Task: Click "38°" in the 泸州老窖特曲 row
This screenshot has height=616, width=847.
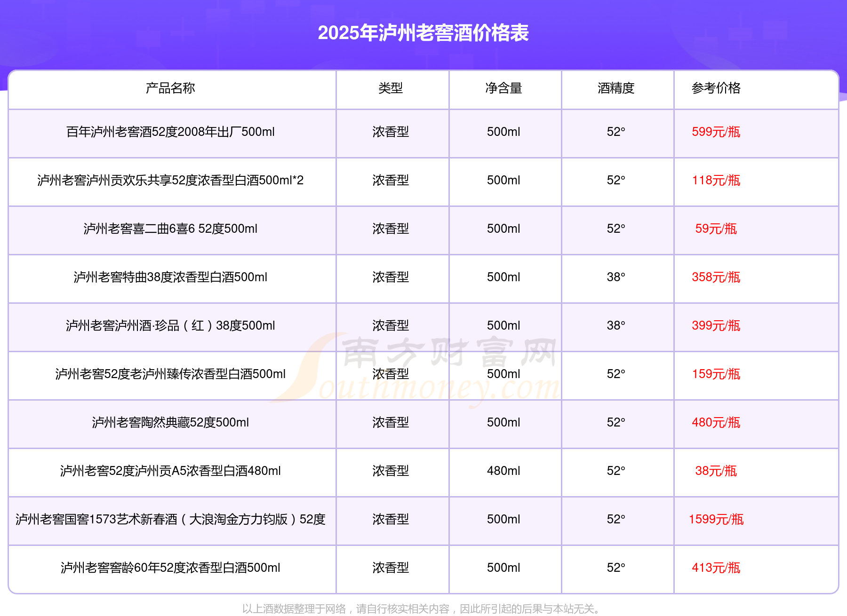Action: (x=616, y=277)
